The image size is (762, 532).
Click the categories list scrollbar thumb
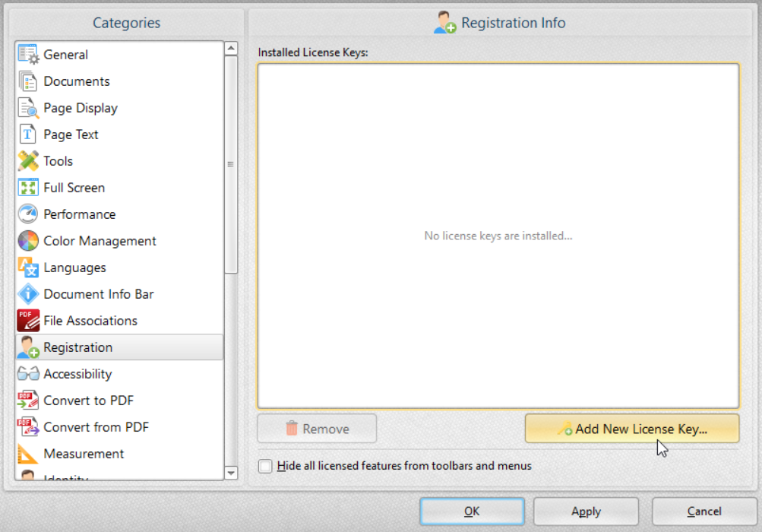(x=231, y=164)
